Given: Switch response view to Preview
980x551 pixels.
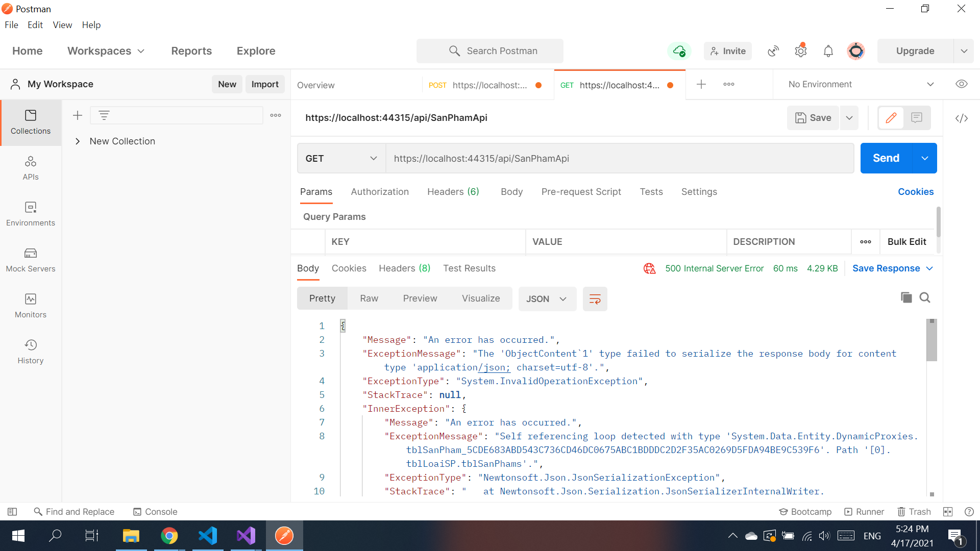Looking at the screenshot, I should [420, 298].
